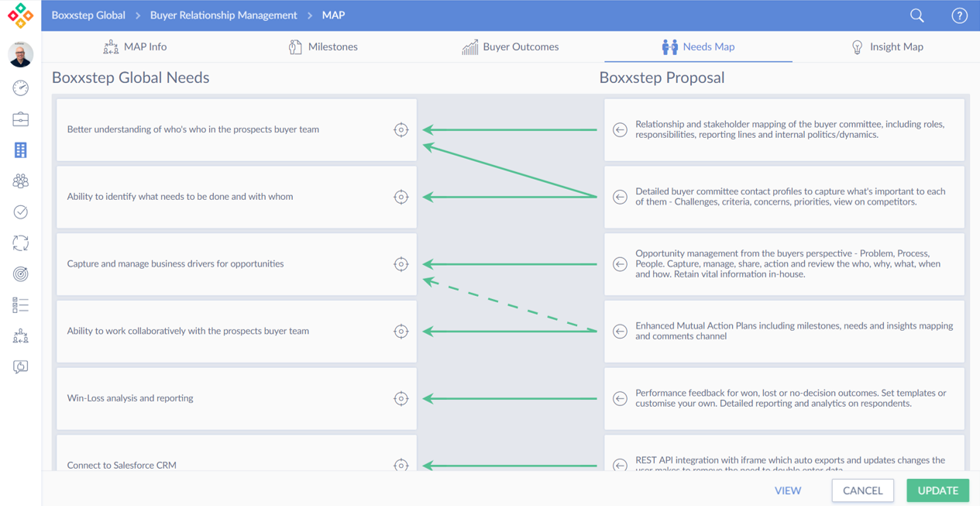This screenshot has width=980, height=506.
Task: Click target icon on Win-Loss analysis need
Action: coord(401,398)
